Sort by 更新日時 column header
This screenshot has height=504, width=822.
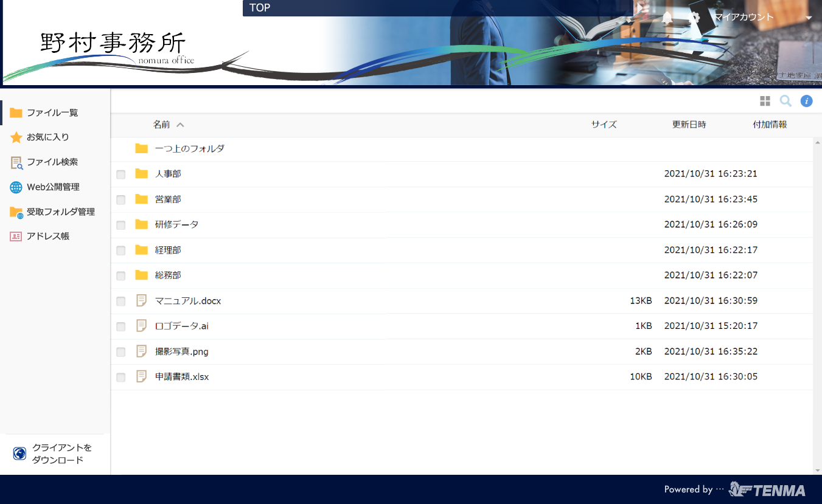(689, 125)
